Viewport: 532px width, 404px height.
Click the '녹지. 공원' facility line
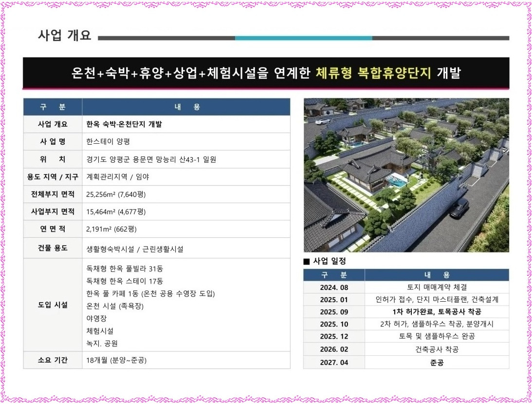click(102, 344)
